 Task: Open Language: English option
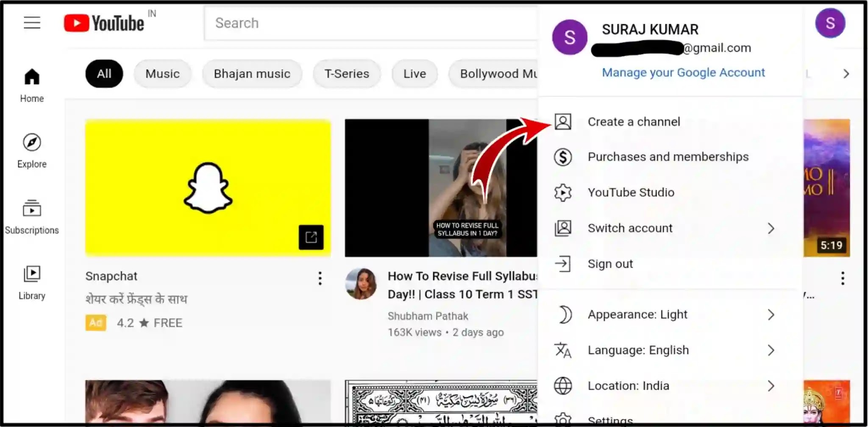point(670,350)
